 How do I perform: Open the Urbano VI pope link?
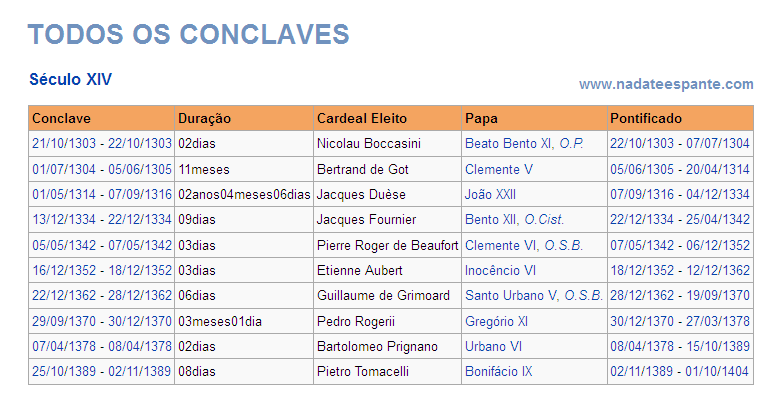point(493,346)
